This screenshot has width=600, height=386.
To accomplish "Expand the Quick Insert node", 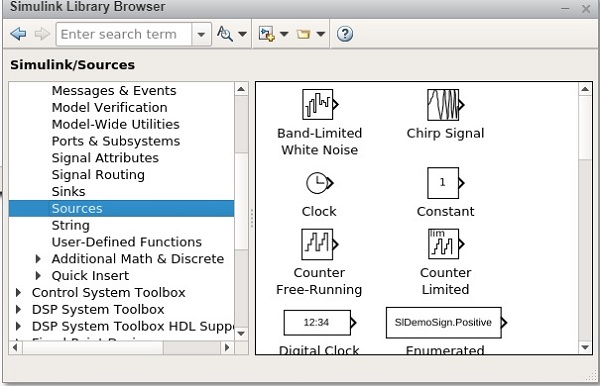I will pos(38,276).
